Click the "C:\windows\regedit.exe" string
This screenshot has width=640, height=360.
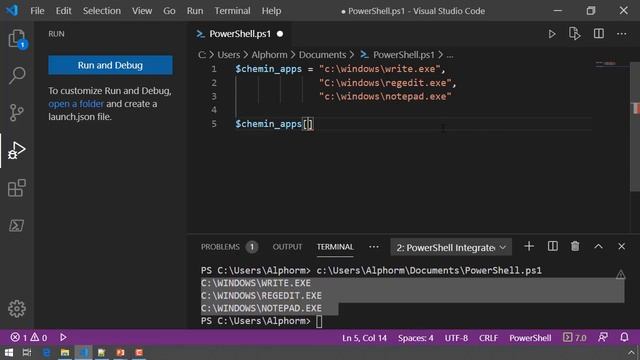(x=385, y=83)
